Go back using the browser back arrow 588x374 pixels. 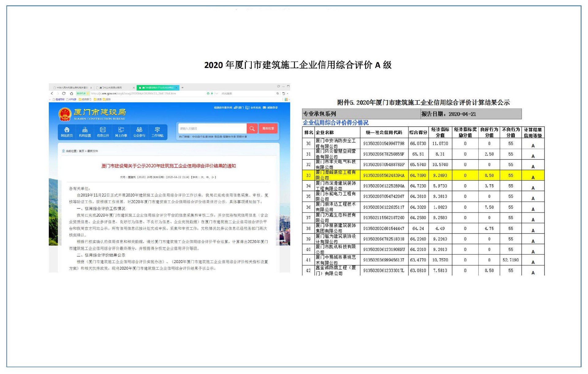[x=52, y=93]
